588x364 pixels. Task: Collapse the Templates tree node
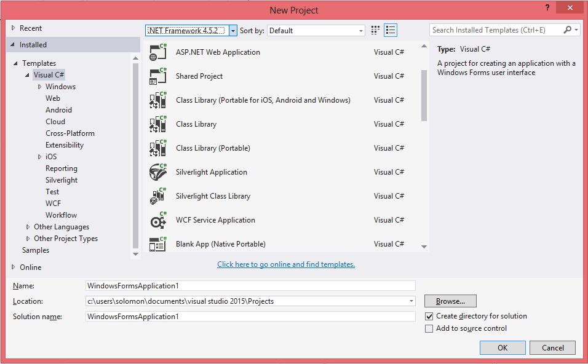[x=15, y=63]
